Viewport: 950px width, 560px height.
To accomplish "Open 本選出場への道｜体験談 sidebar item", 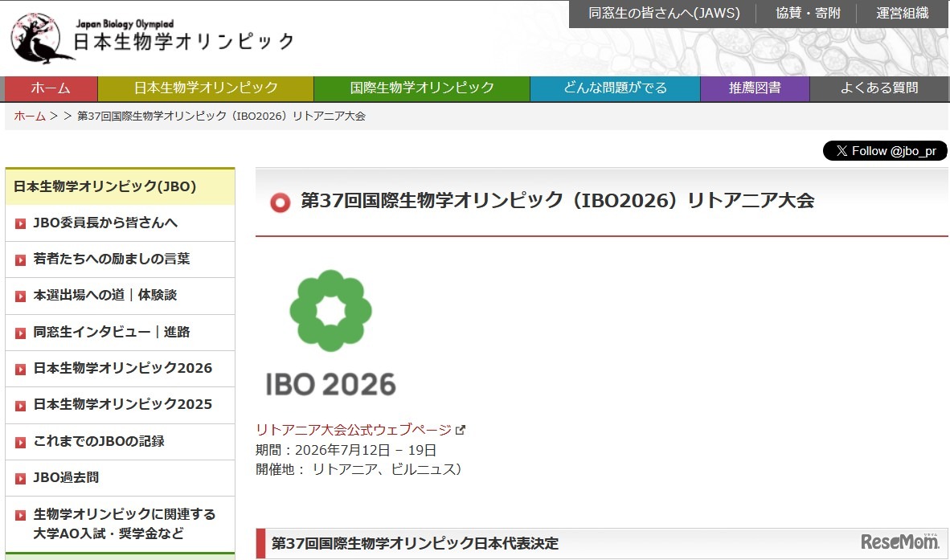I will click(120, 296).
